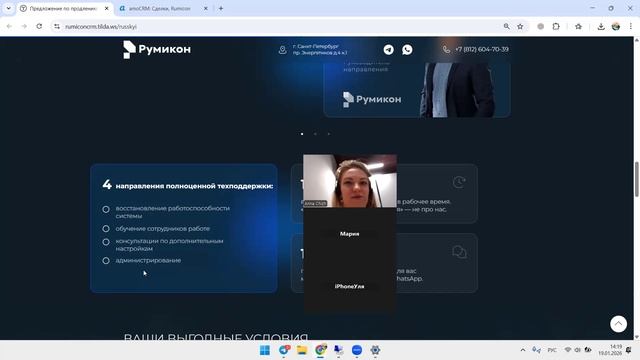Open the Wi-Fi network tray icon

(568, 350)
